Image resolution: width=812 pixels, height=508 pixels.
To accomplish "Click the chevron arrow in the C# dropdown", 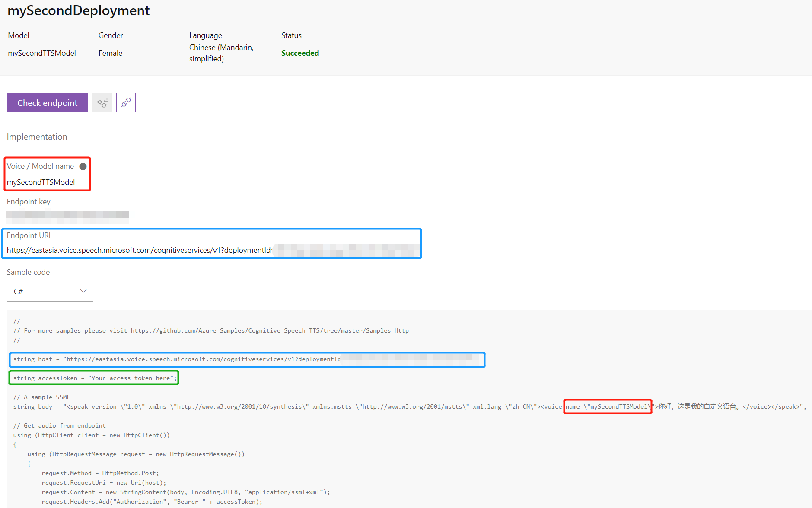I will coord(83,291).
